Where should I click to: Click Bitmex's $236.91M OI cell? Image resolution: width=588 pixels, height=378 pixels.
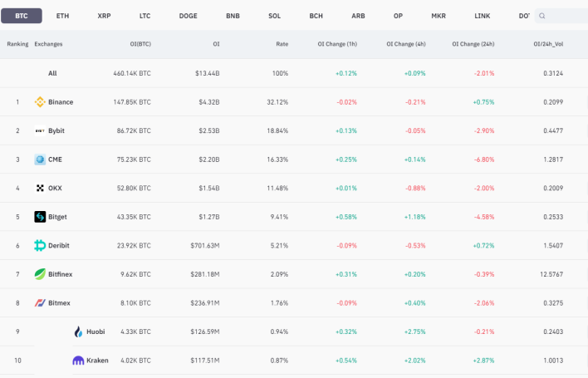(205, 303)
